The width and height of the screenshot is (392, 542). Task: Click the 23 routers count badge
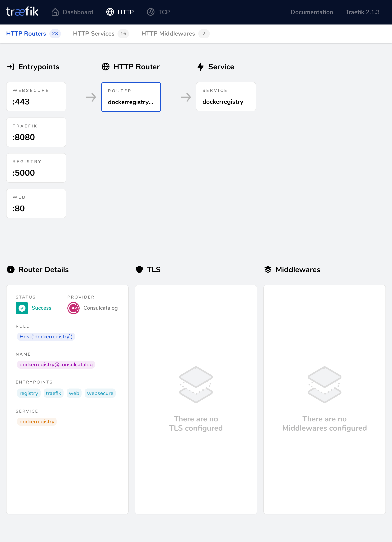55,33
